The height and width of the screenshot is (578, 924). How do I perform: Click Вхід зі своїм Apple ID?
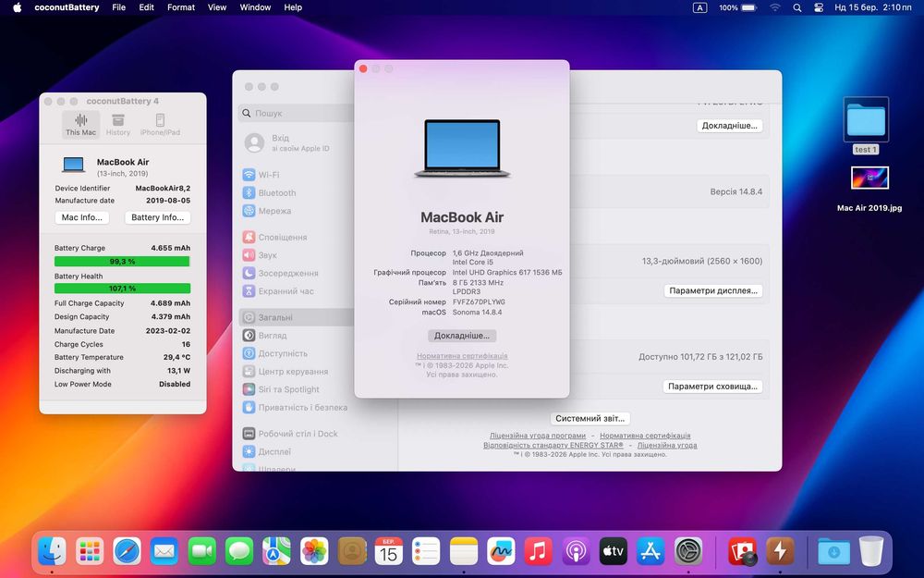(x=287, y=142)
